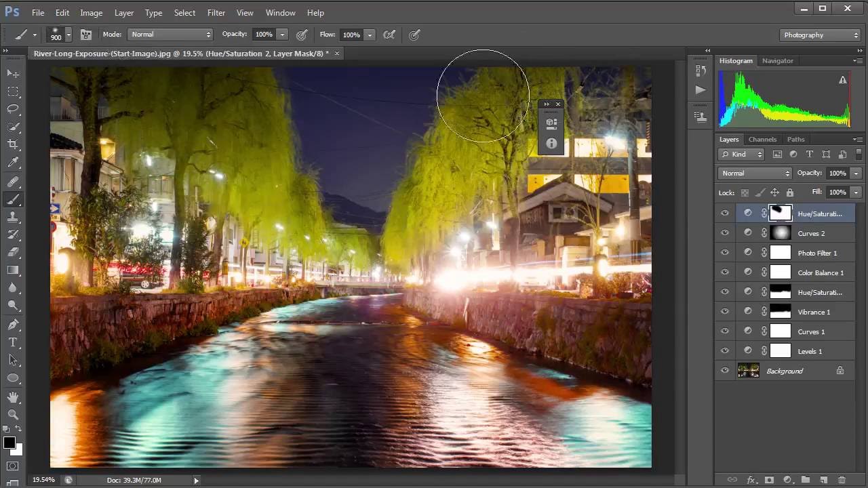
Task: Open the layer Fill arrow
Action: pyautogui.click(x=856, y=192)
